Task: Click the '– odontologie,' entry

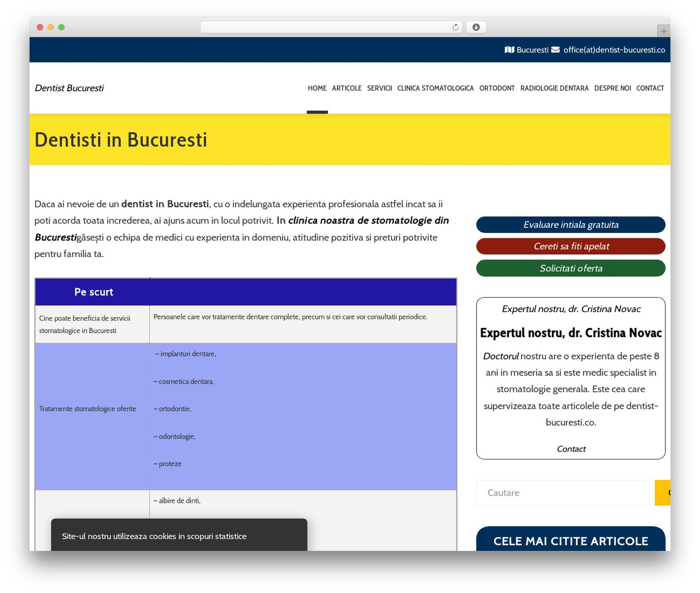Action: coord(174,437)
